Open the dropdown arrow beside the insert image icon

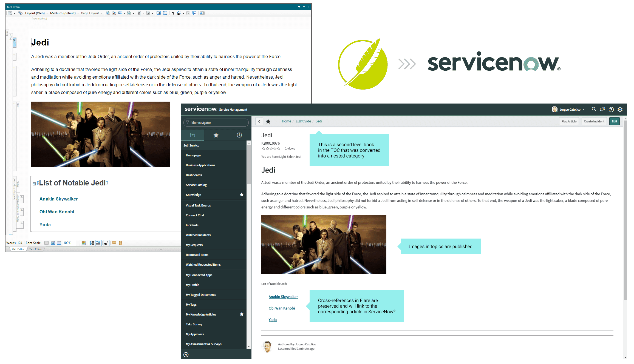[x=124, y=13]
